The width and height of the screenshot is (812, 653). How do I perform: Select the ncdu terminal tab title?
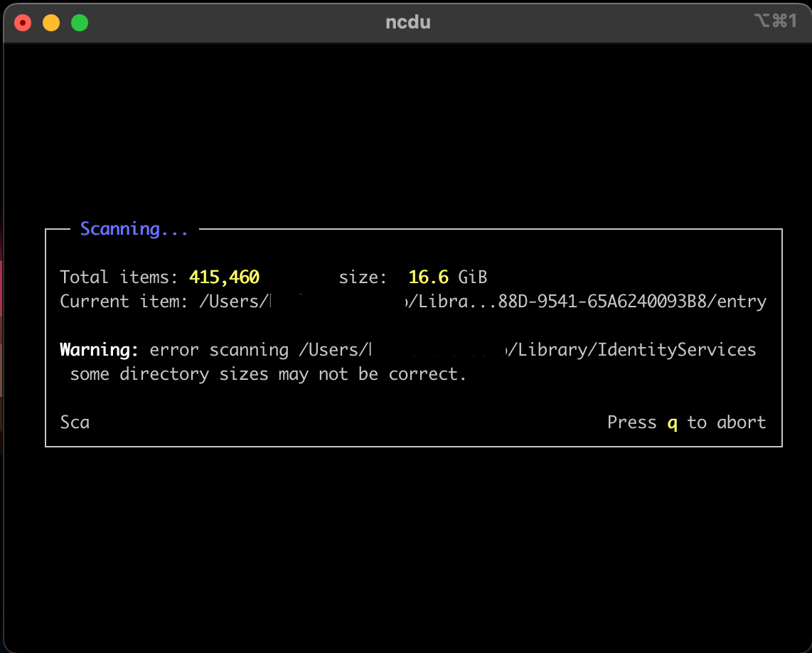tap(407, 22)
